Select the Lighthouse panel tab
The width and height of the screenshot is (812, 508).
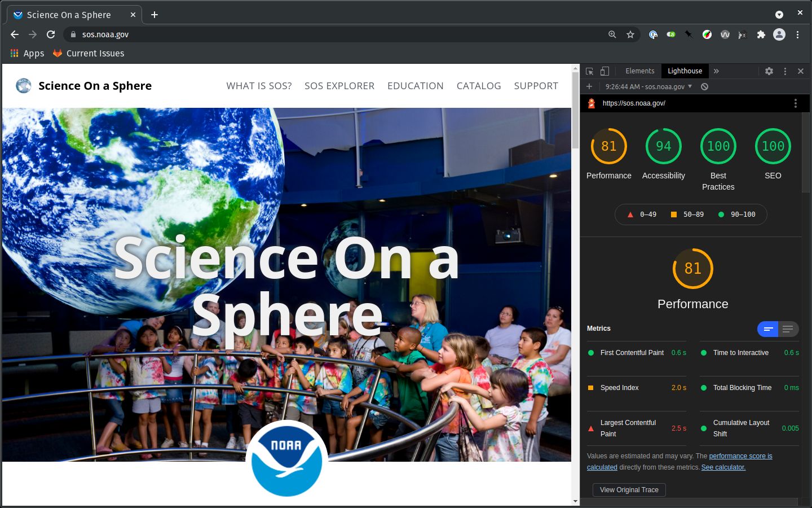pyautogui.click(x=685, y=71)
